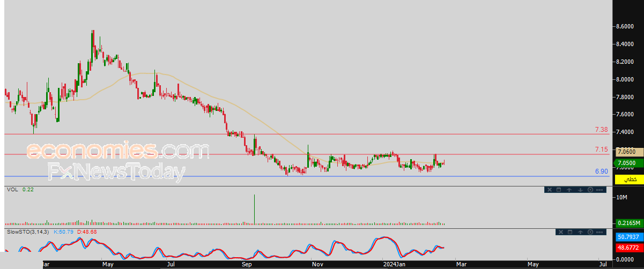Click the 7.6000 price axis label
This screenshot has width=644, height=269.
click(x=626, y=115)
